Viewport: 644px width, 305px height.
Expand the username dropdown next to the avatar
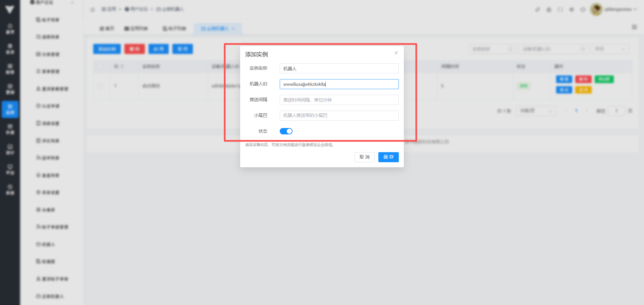coord(621,9)
